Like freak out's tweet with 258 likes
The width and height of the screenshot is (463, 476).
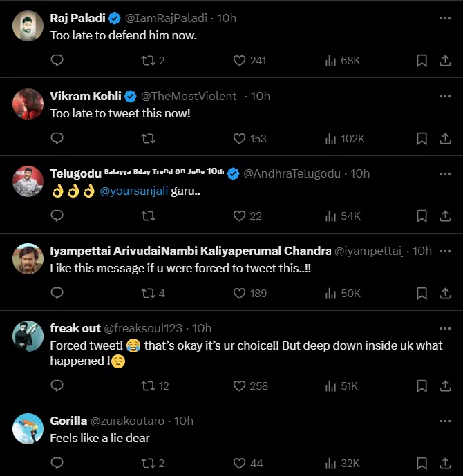[240, 385]
